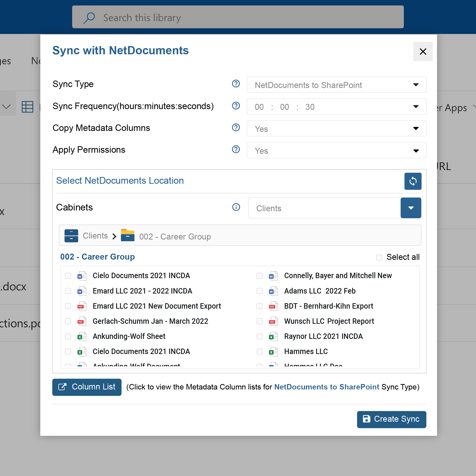Image resolution: width=476 pixels, height=476 pixels.
Task: Click Clients in the breadcrumb path
Action: (95, 236)
